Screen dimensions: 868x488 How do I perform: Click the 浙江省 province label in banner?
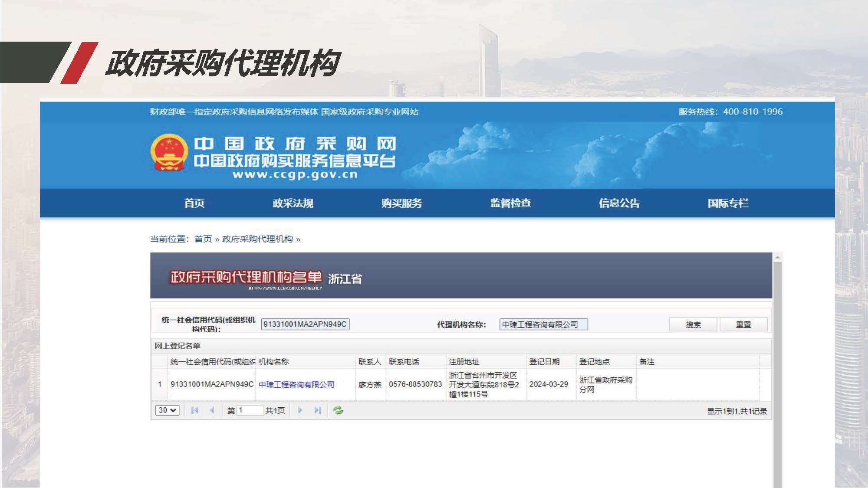345,279
